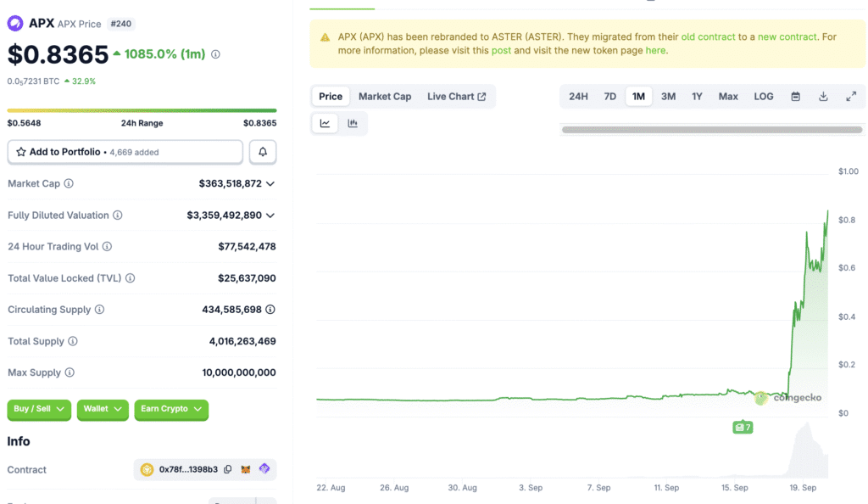868x504 pixels.
Task: Open the Max Supply info icon
Action: pyautogui.click(x=70, y=372)
